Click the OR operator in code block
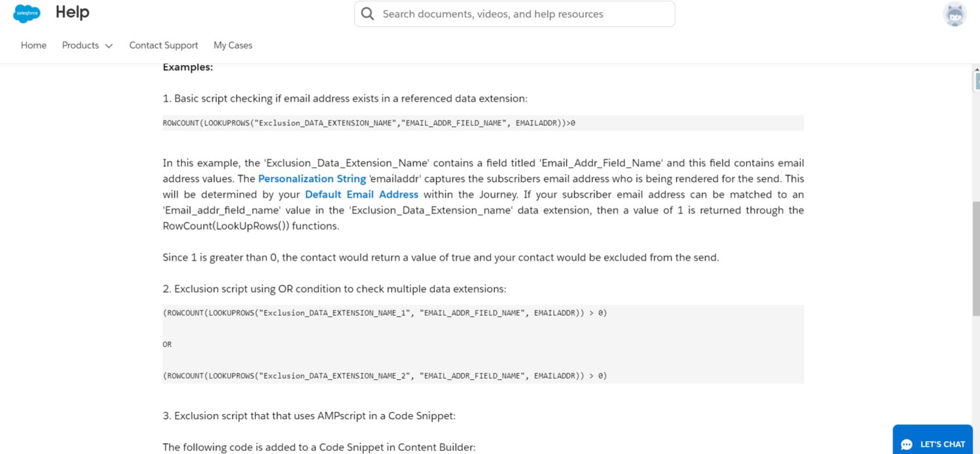This screenshot has height=454, width=980. coord(168,345)
